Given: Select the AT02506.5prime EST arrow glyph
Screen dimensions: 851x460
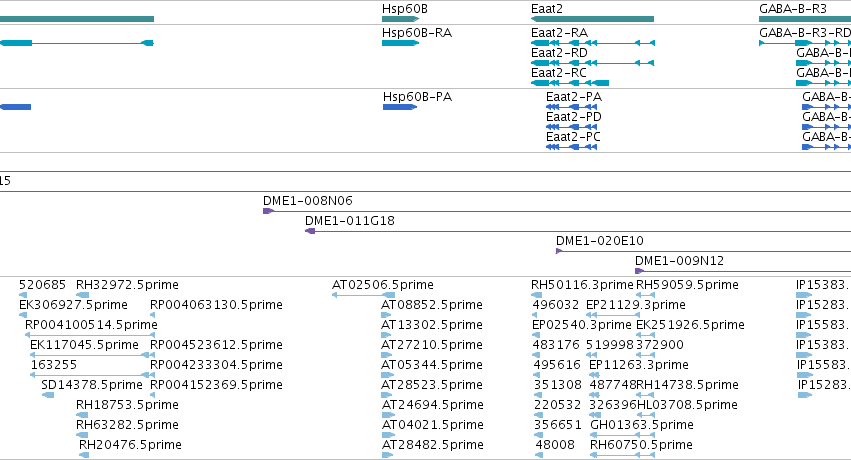Looking at the screenshot, I should pos(363,295).
